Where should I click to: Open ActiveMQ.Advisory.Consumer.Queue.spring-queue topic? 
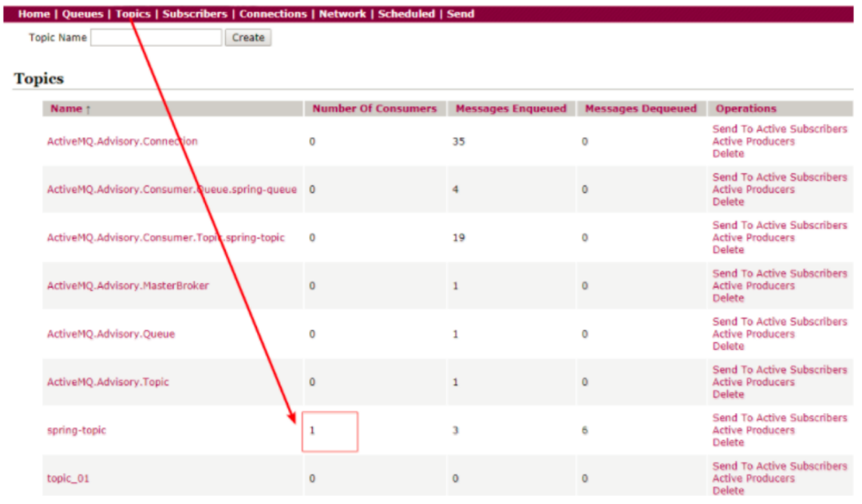172,190
